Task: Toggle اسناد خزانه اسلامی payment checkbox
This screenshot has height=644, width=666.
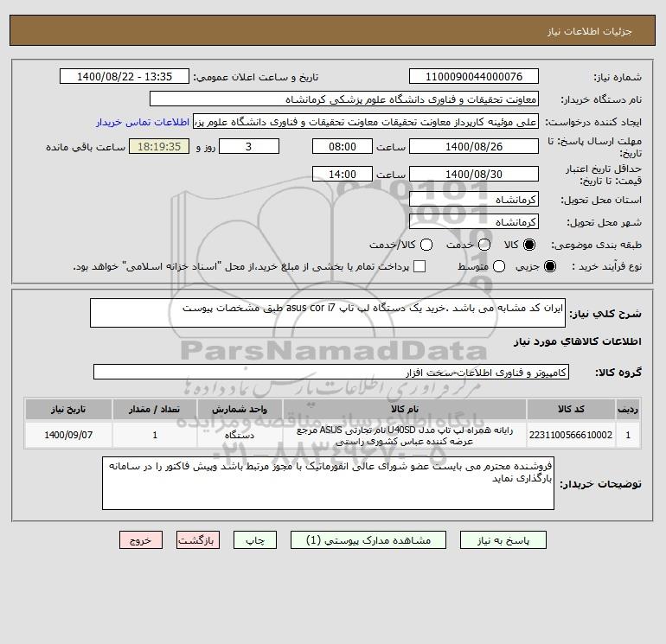Action: [419, 266]
